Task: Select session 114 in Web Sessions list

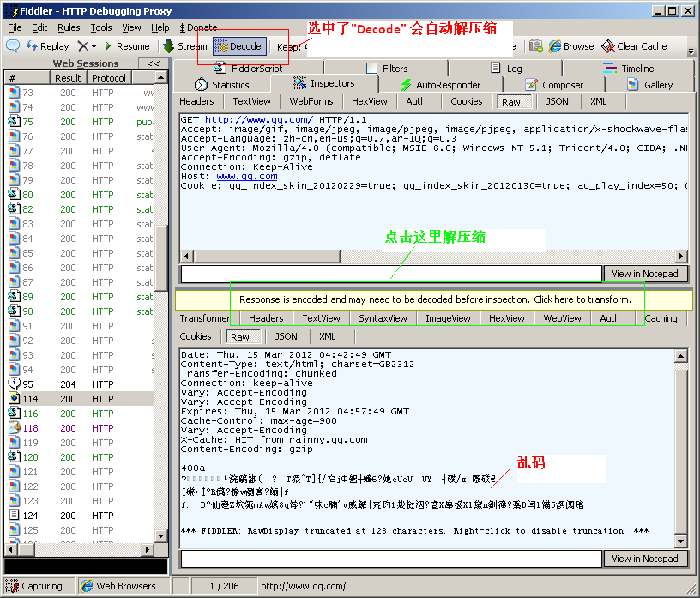Action: coord(81,399)
